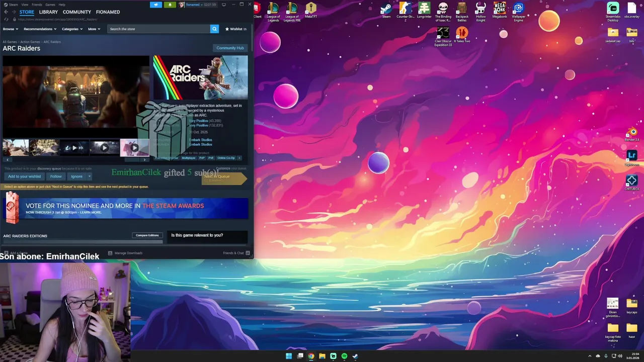Open Steam notifications bell

coord(170,5)
